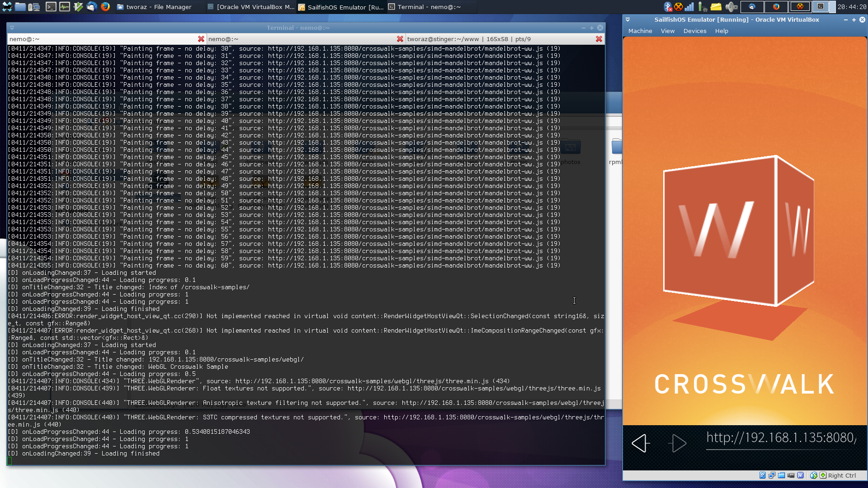Open the Xfce applications menu icon
Screen dimensions: 868x488
[x=7, y=7]
